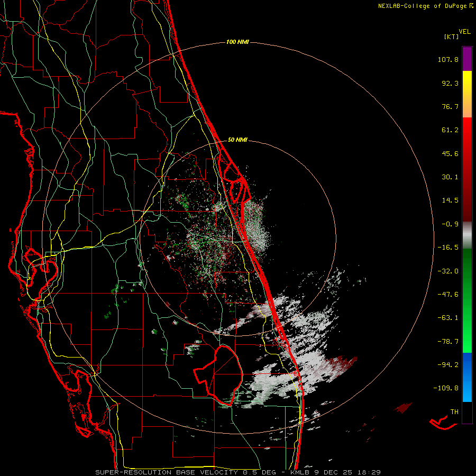Select the -63.1 legend value
The width and height of the screenshot is (476, 476).
pos(448,318)
